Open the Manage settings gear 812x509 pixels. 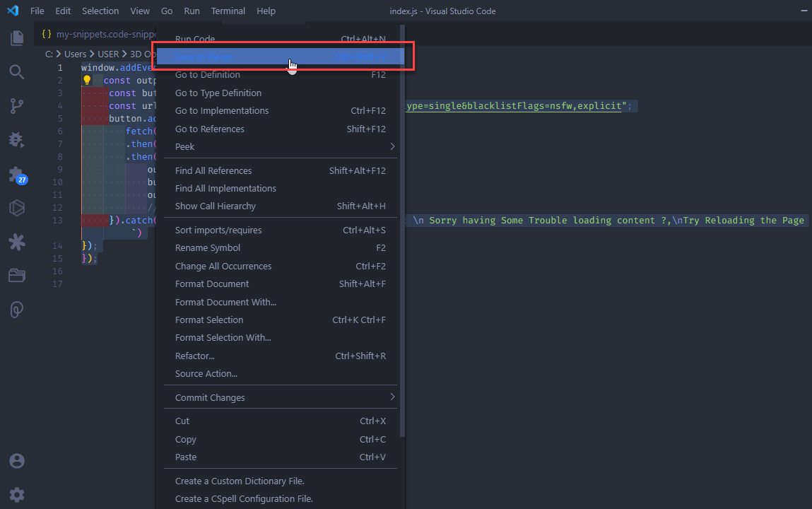17,494
